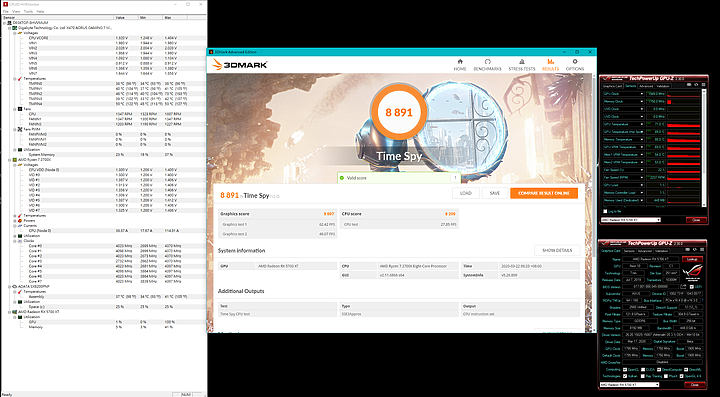720x397 pixels.
Task: Toggle Log to file checkbox in GPU-Z
Action: (605, 212)
